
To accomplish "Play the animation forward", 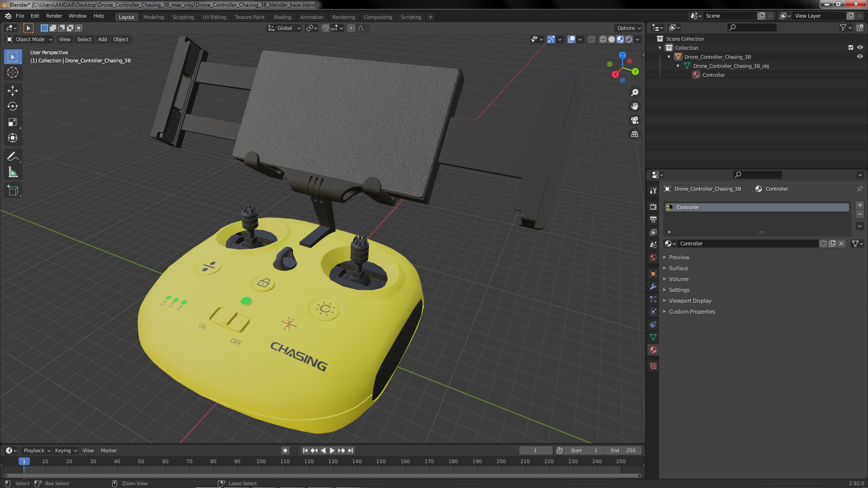I will point(332,450).
